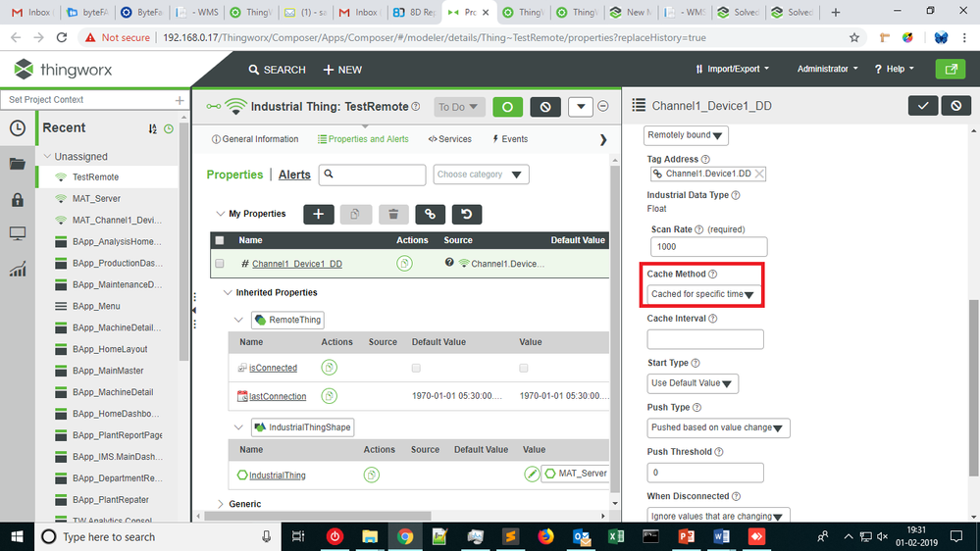Open the Browse folder sidebar icon
The height and width of the screenshot is (551, 980).
click(18, 165)
